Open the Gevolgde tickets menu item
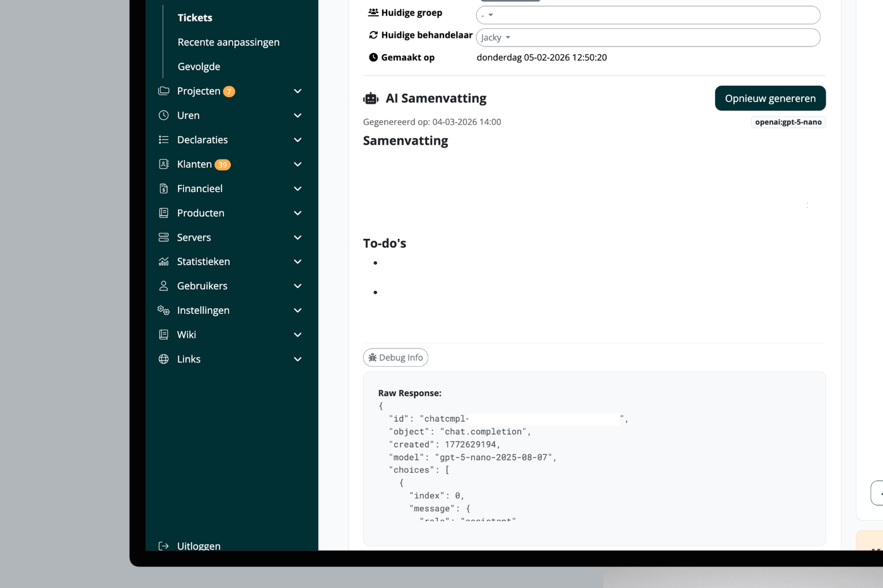Viewport: 883px width, 588px height. (199, 67)
